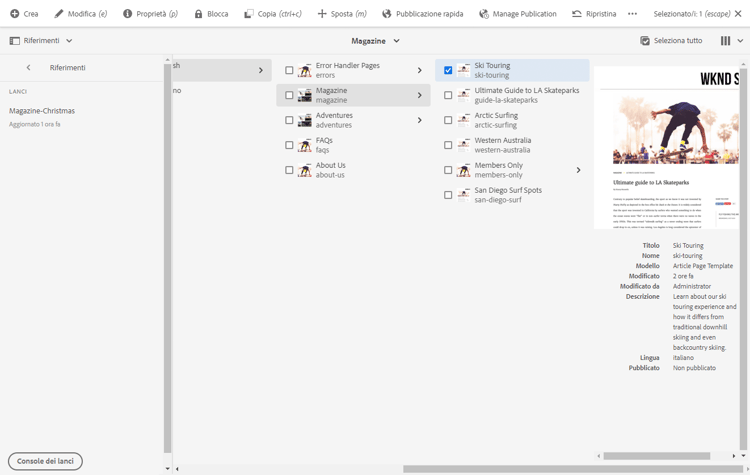Click the Crea toolbar action

24,14
